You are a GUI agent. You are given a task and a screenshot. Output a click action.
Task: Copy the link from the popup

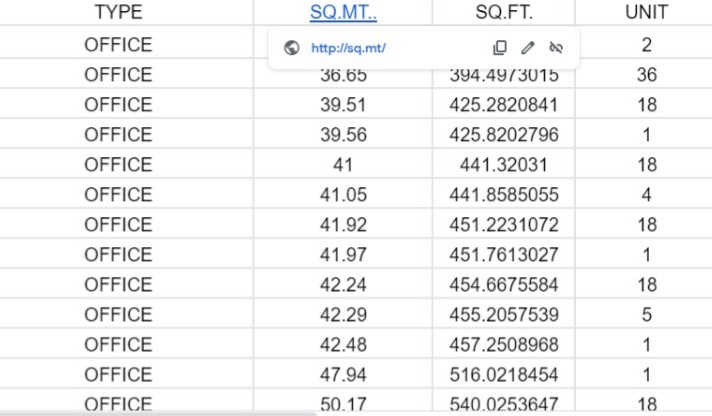click(499, 48)
